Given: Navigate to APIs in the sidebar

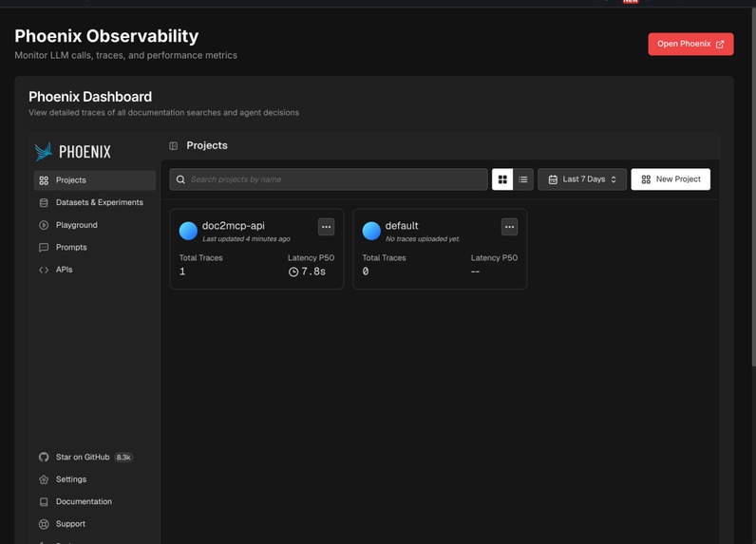Looking at the screenshot, I should coord(95,270).
